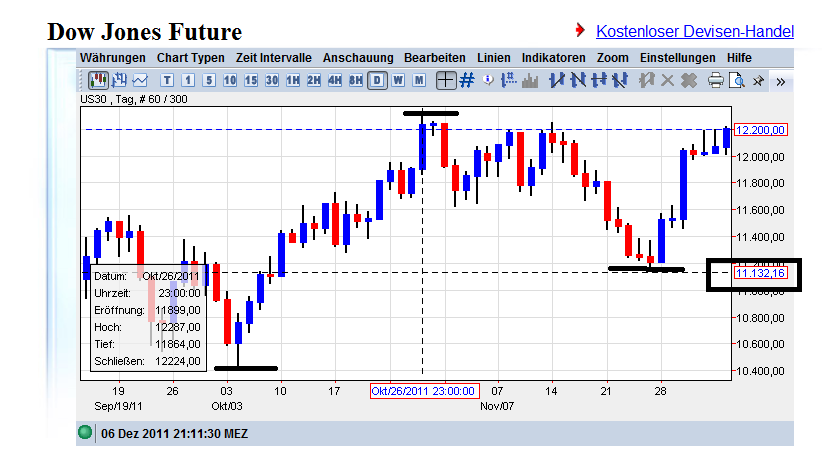Open the Linien menu

pos(494,57)
